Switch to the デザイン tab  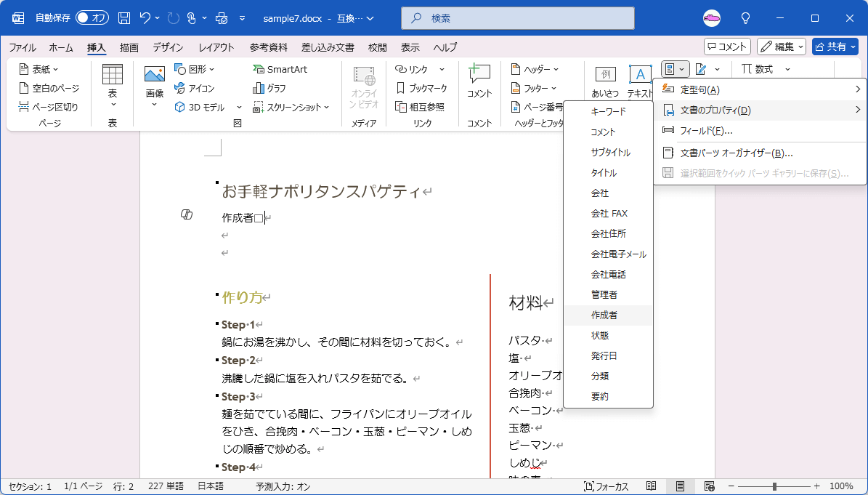coord(168,48)
